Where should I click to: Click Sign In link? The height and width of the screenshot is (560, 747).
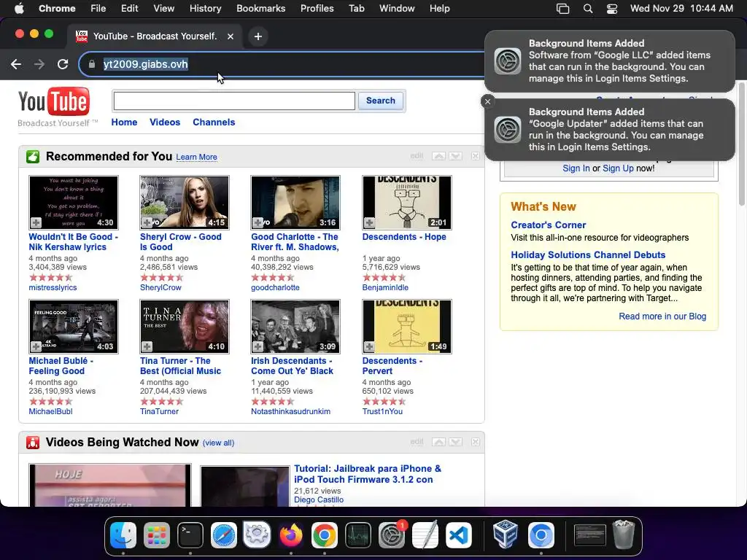point(576,168)
